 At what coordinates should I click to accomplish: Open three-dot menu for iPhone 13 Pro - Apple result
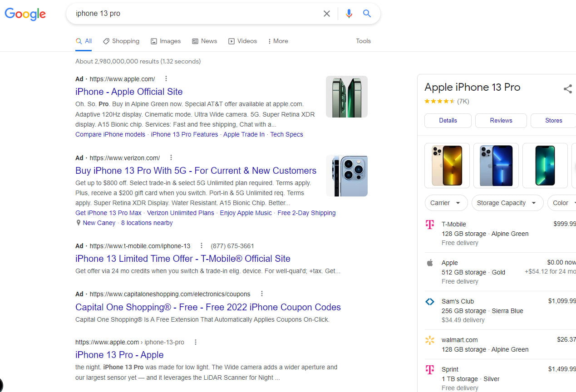196,342
